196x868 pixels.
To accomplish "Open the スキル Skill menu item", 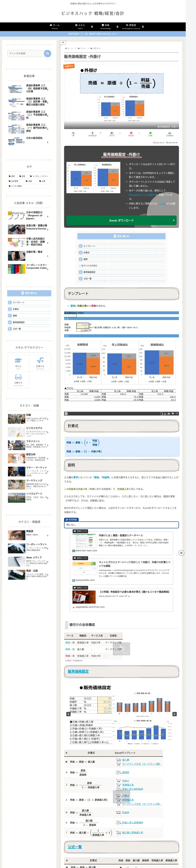I will (80, 27).
